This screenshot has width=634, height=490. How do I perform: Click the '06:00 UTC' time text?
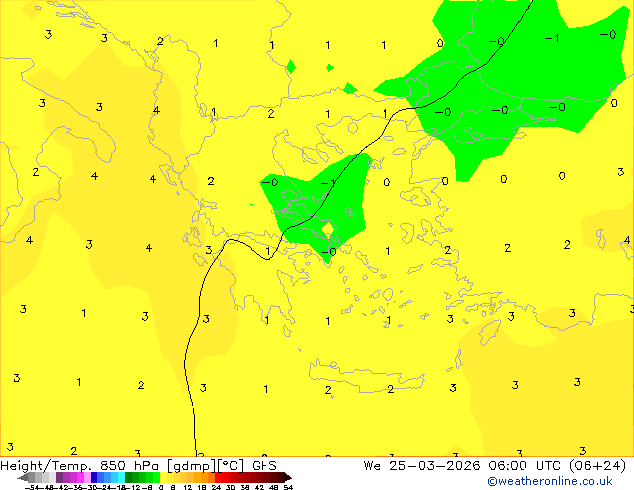[525, 466]
